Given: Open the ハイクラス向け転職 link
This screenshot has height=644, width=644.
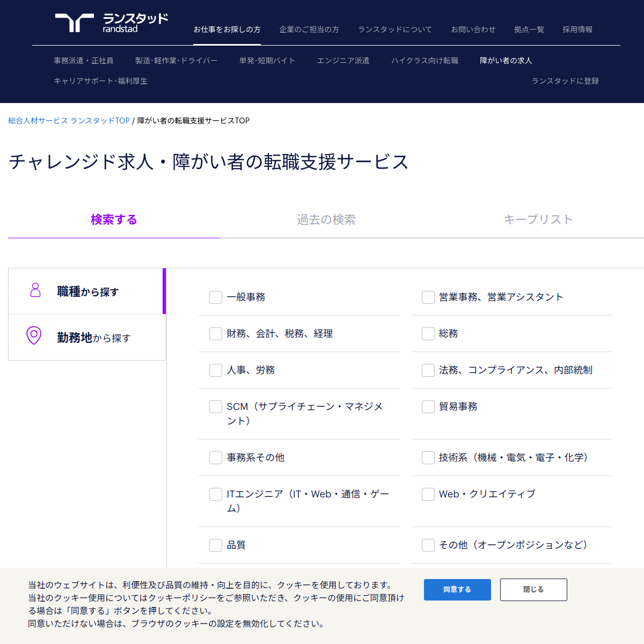Looking at the screenshot, I should 425,61.
